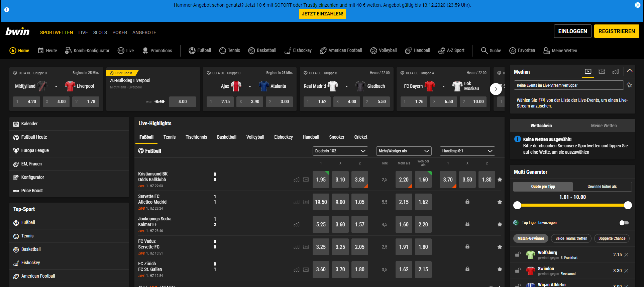Switch Medien to the video stream view

pyautogui.click(x=588, y=71)
